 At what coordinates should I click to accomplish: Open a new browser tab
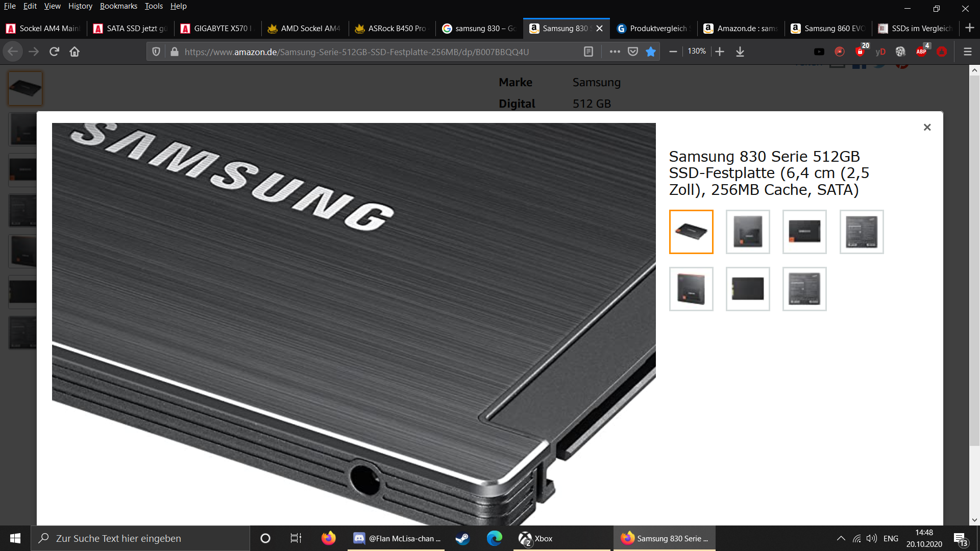click(970, 28)
